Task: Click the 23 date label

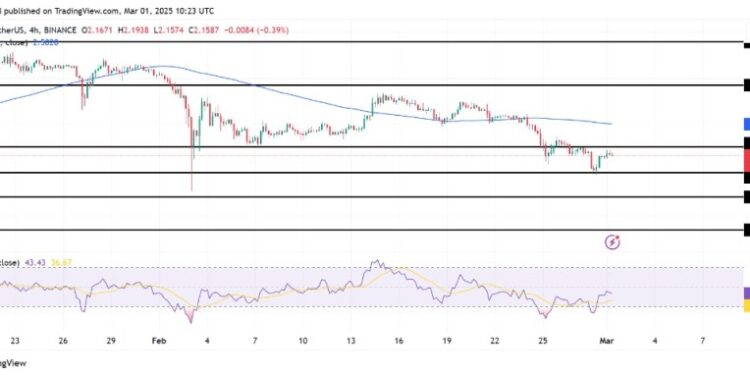Action: pyautogui.click(x=15, y=341)
